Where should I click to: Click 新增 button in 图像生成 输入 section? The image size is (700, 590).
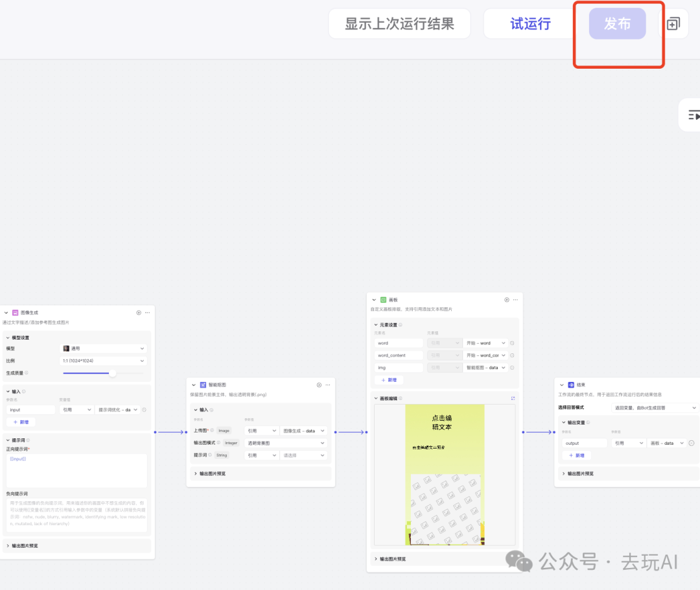21,422
